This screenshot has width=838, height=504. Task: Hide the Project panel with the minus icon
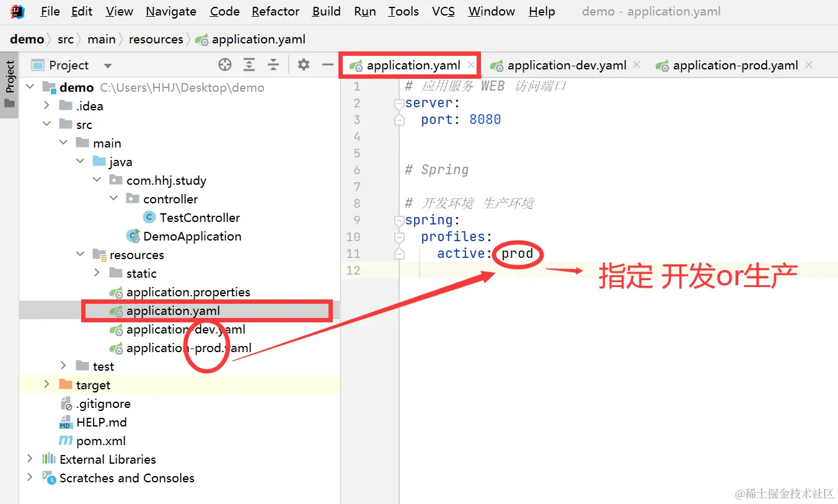pyautogui.click(x=327, y=64)
